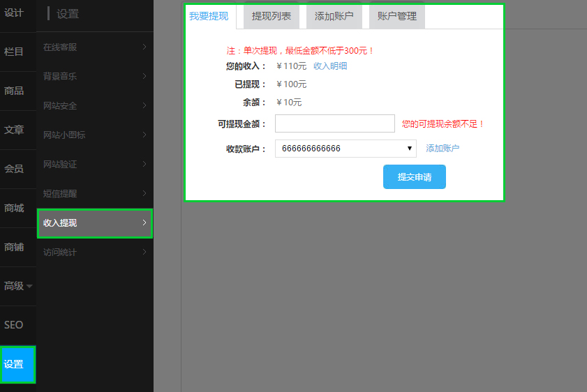
Task: Select the 我要提现 tab
Action: 209,16
